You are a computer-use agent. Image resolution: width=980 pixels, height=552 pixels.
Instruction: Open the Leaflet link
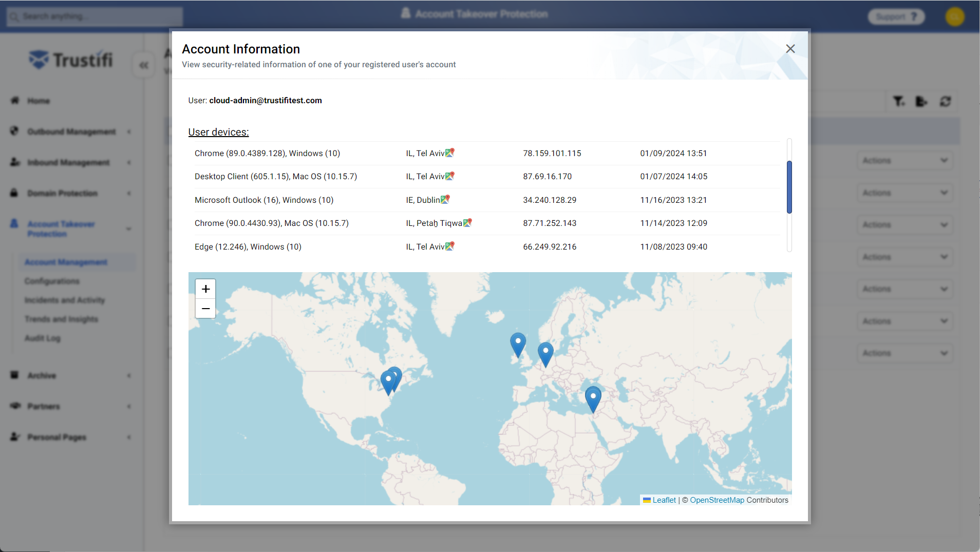[664, 500]
